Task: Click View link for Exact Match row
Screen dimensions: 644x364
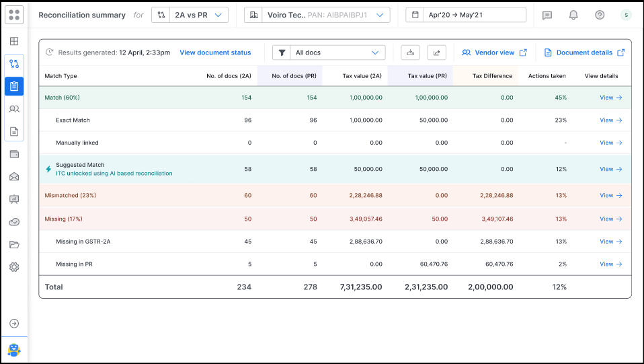Action: [611, 120]
